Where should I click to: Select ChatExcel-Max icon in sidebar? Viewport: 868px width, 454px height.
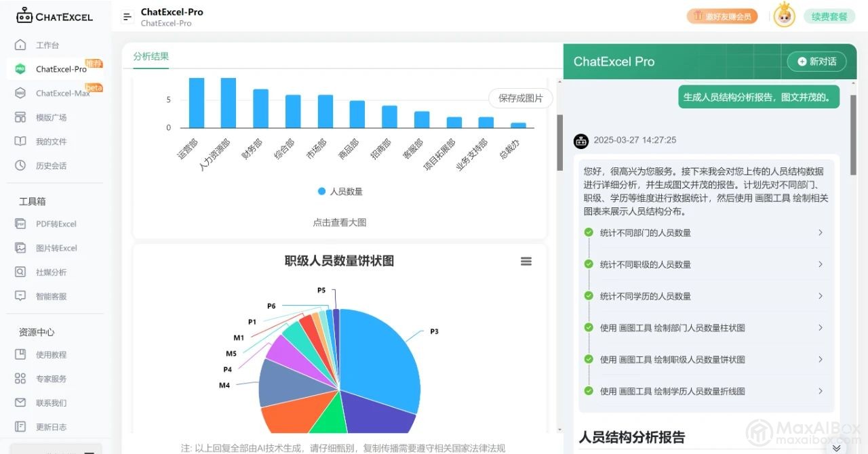click(20, 93)
